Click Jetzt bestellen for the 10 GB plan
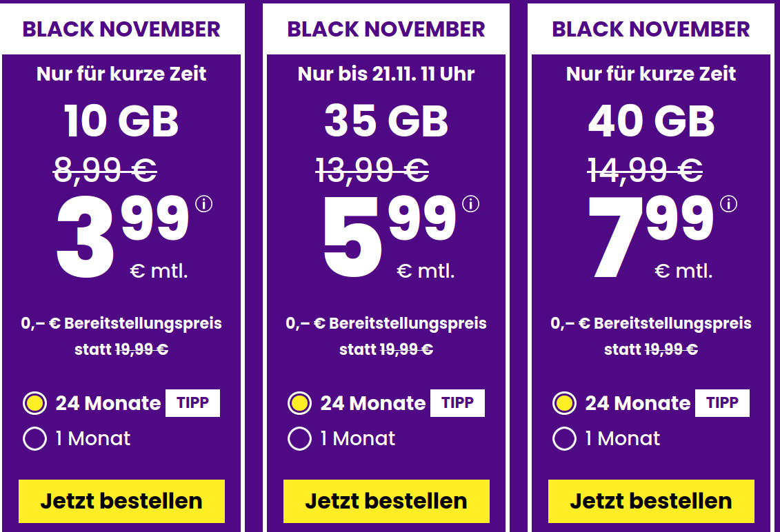The width and height of the screenshot is (780, 532). click(121, 501)
